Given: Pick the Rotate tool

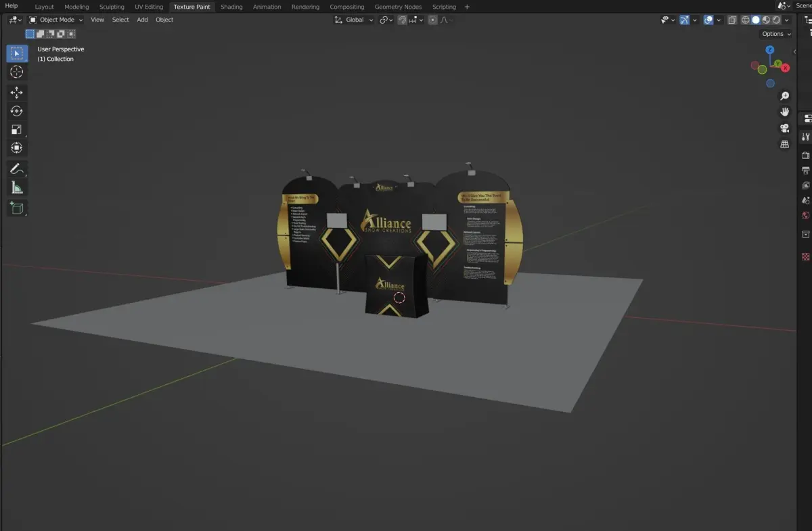Looking at the screenshot, I should [17, 111].
